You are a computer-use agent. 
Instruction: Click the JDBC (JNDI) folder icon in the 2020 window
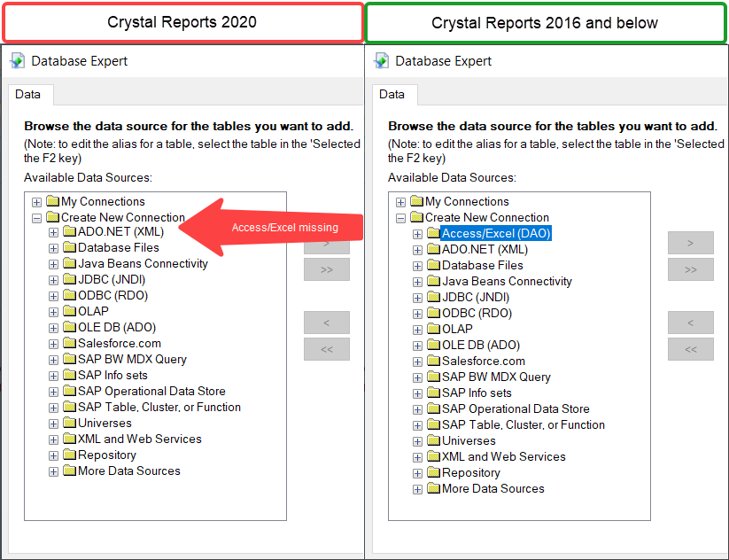[70, 279]
